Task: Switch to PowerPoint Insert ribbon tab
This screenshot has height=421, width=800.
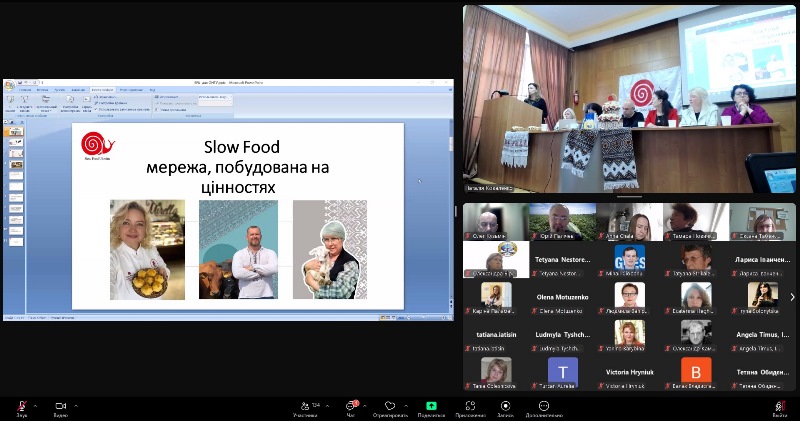Action: pos(42,90)
